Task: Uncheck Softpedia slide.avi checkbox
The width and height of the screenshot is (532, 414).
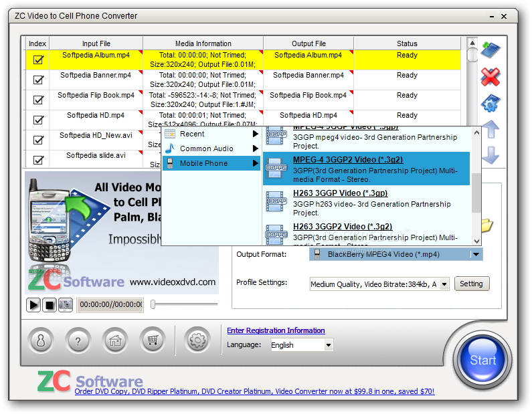Action: (x=38, y=160)
